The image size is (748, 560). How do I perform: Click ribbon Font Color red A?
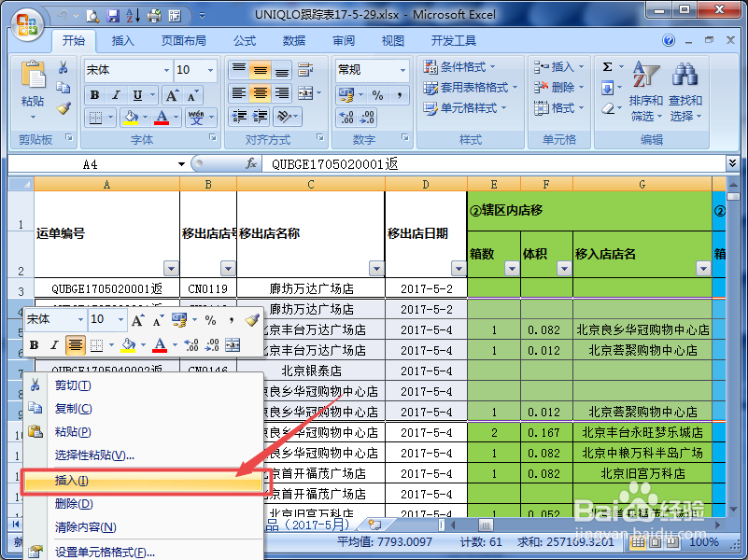coord(162,117)
